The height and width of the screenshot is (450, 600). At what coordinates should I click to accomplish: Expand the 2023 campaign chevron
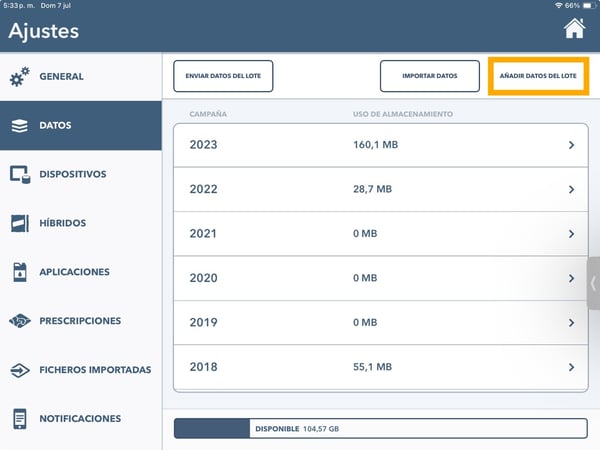(x=571, y=145)
